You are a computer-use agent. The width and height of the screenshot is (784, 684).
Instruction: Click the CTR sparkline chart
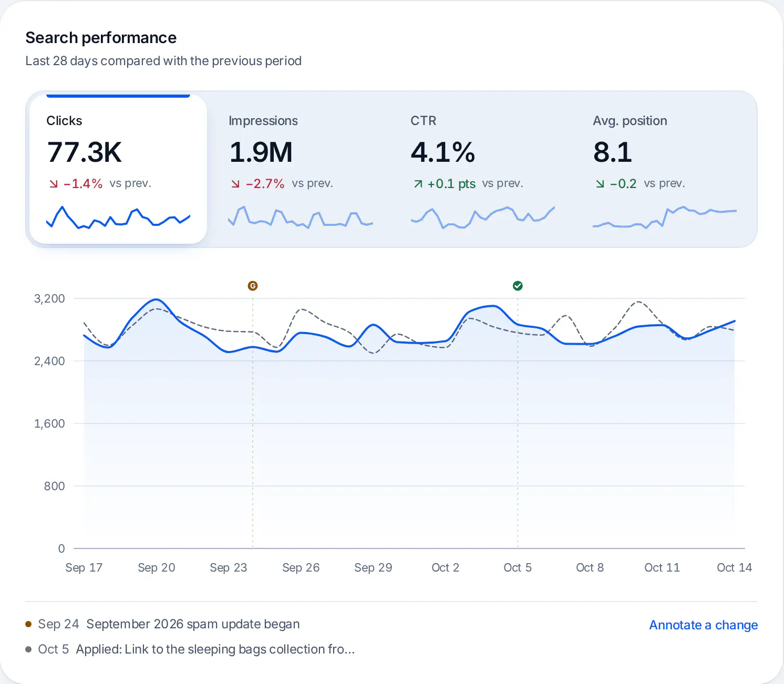click(x=482, y=217)
